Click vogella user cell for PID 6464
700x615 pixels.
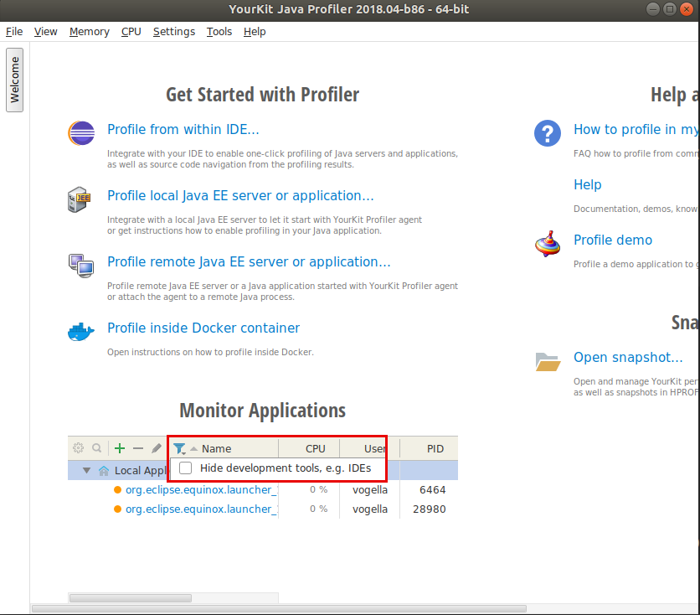(369, 490)
